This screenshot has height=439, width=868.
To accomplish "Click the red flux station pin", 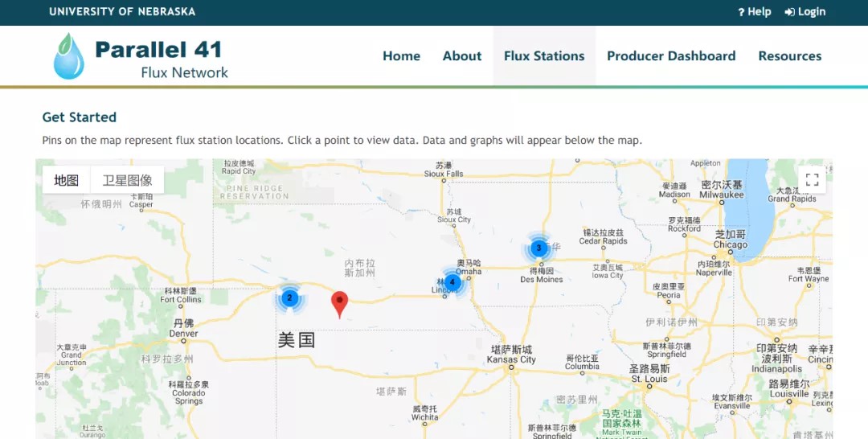I will pyautogui.click(x=340, y=303).
